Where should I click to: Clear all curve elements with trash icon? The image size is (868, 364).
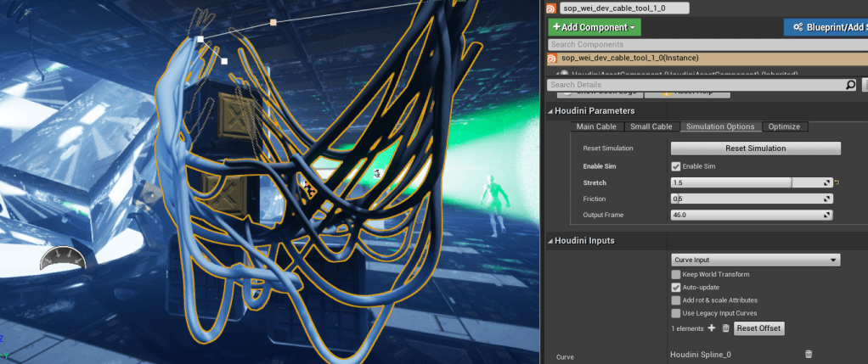pos(725,328)
